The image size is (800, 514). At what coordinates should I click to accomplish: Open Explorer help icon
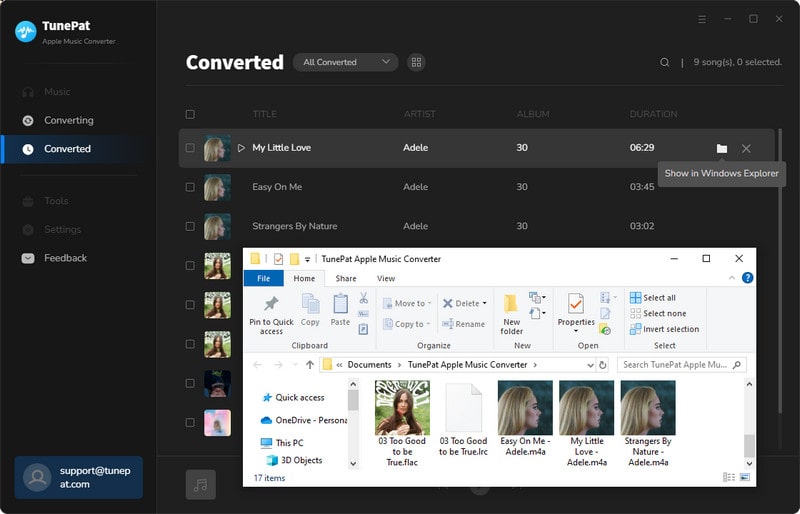point(747,278)
